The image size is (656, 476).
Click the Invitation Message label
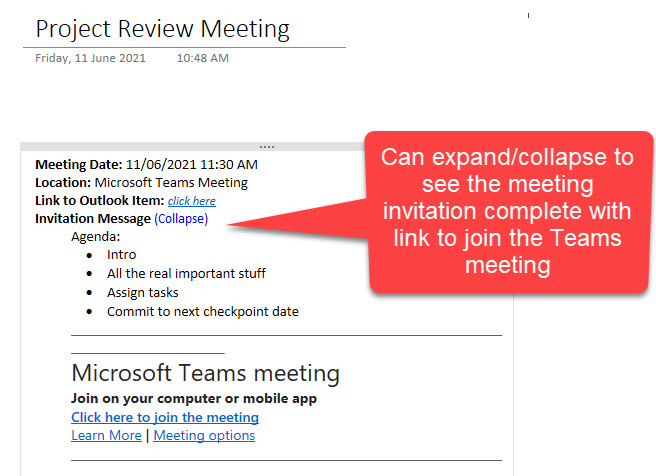pos(93,218)
